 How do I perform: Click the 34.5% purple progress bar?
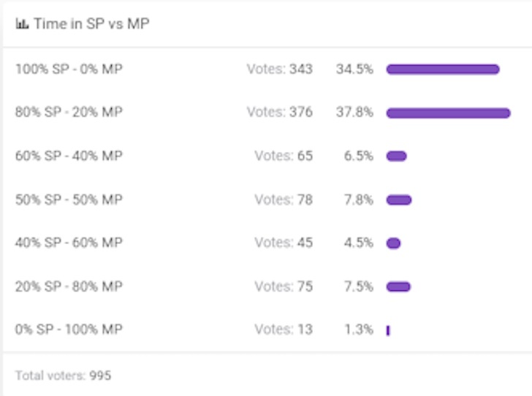tap(443, 69)
